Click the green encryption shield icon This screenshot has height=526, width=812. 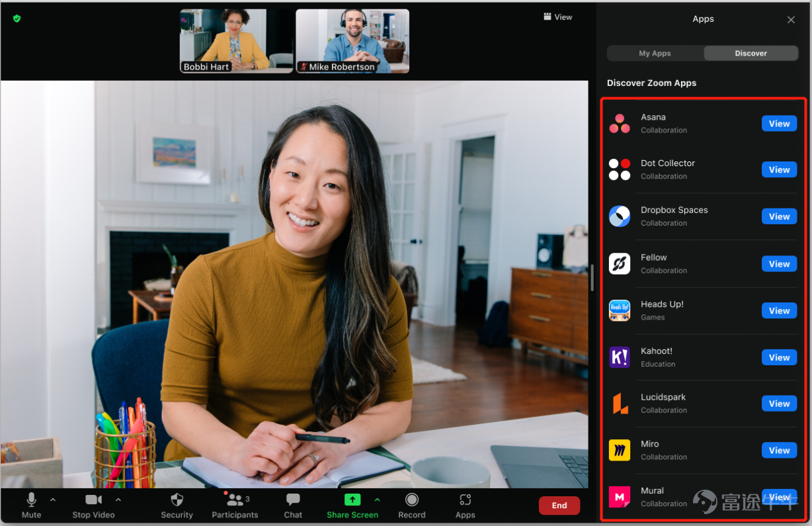17,19
